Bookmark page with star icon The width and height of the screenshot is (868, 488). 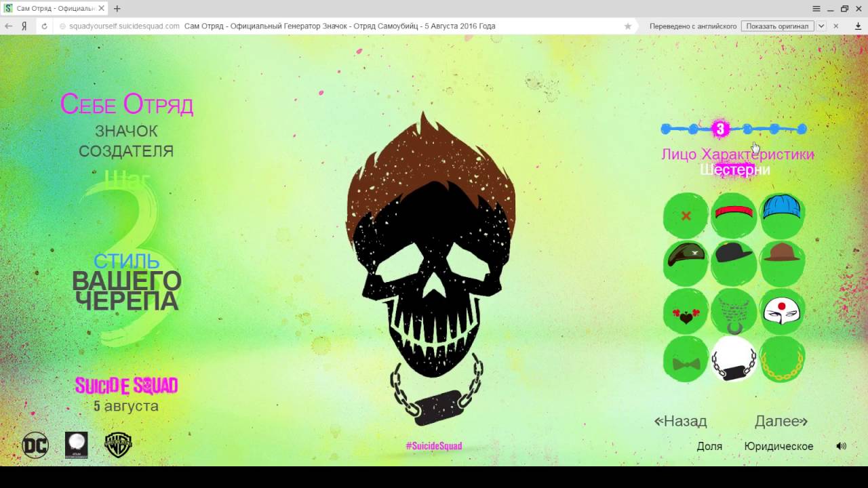628,26
